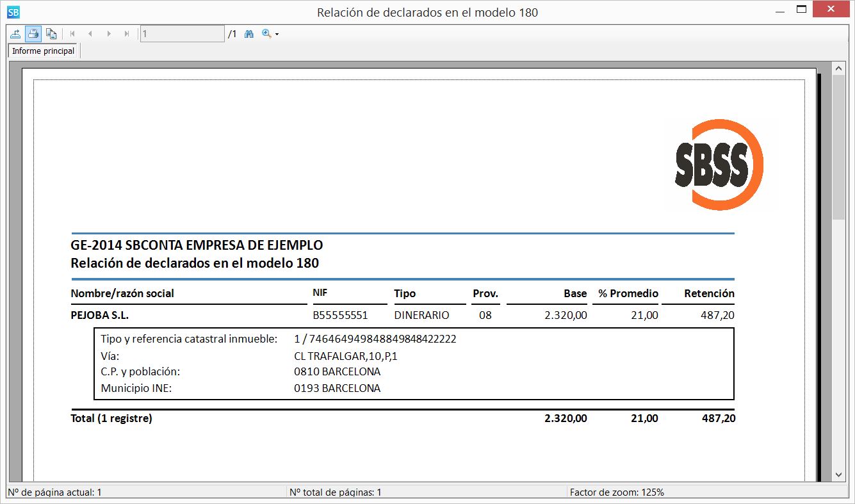Expand the zoom level dropdown arrow
855x504 pixels.
pyautogui.click(x=277, y=34)
